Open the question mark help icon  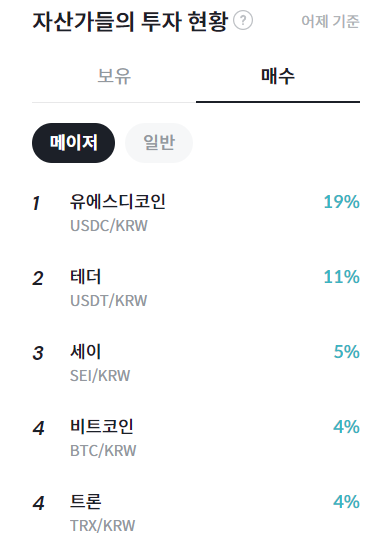tap(243, 20)
